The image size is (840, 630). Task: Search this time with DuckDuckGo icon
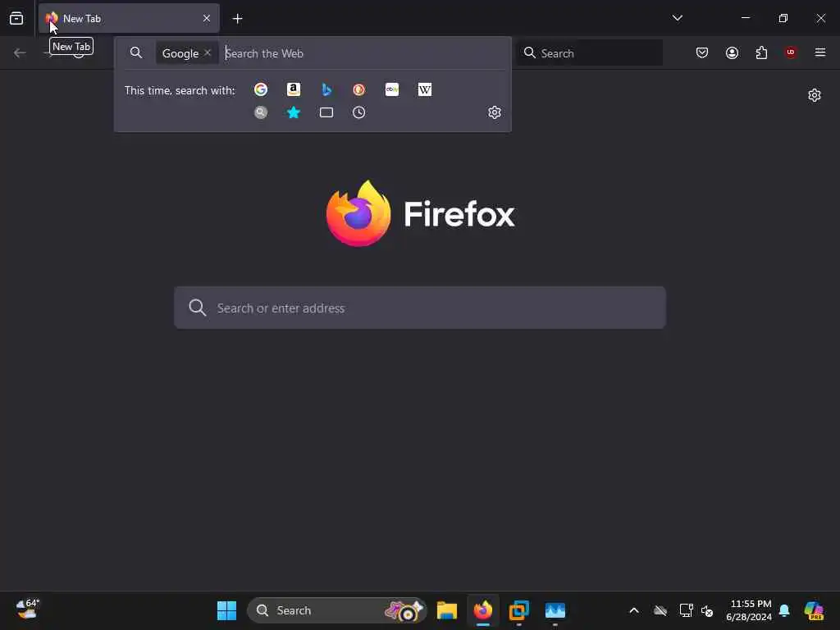[x=359, y=89]
